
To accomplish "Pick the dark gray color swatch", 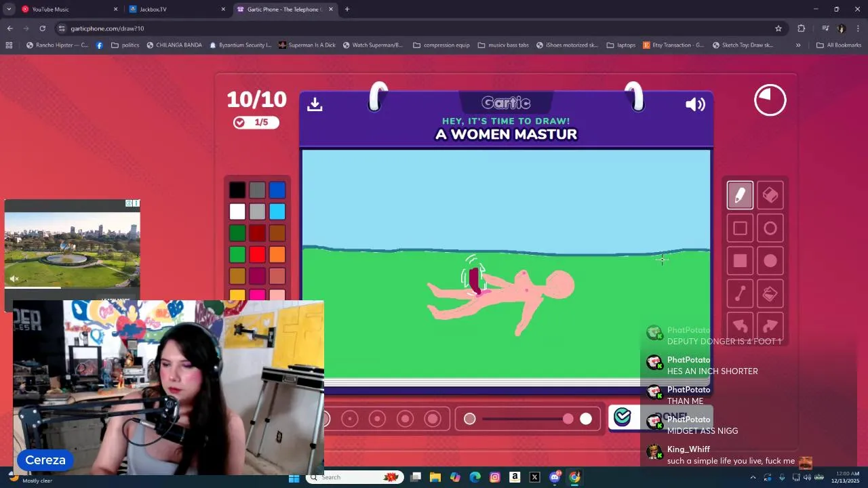I will click(257, 190).
